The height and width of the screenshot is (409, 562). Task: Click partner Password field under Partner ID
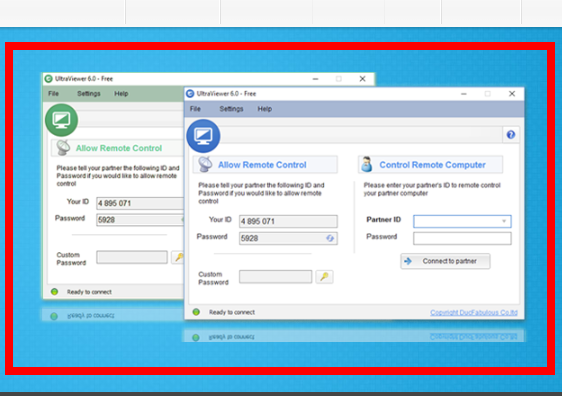[462, 238]
